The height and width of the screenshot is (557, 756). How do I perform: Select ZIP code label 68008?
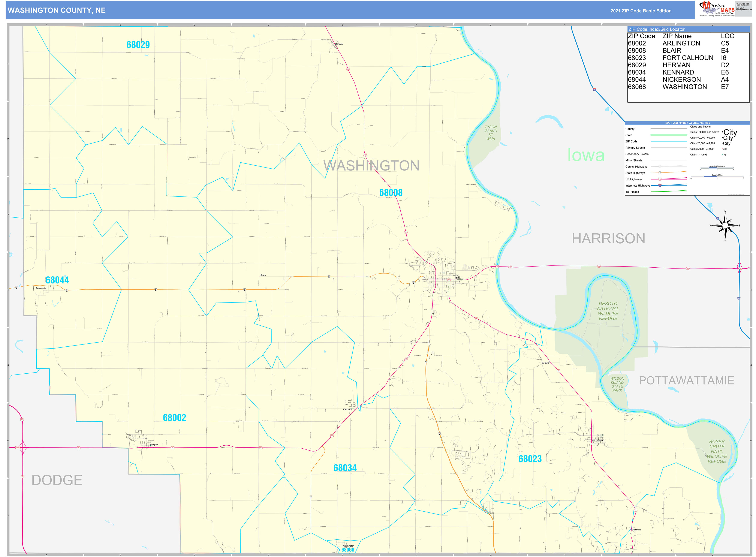pyautogui.click(x=391, y=193)
